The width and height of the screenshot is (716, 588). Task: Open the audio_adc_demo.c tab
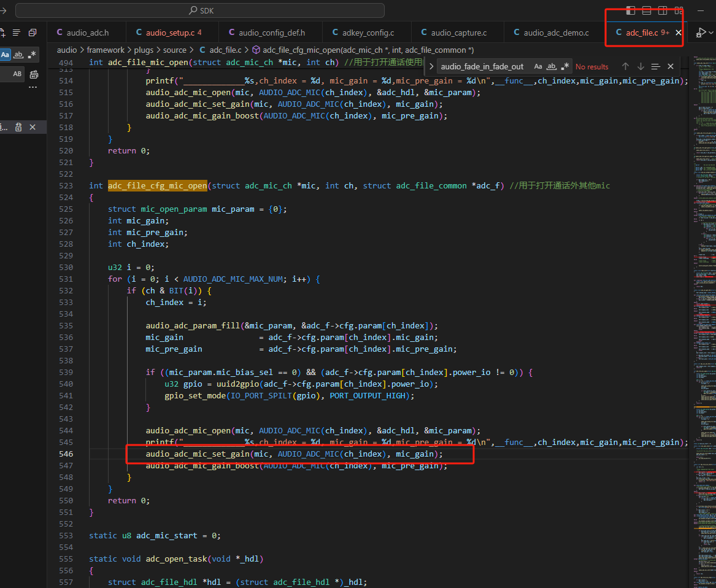coord(555,33)
